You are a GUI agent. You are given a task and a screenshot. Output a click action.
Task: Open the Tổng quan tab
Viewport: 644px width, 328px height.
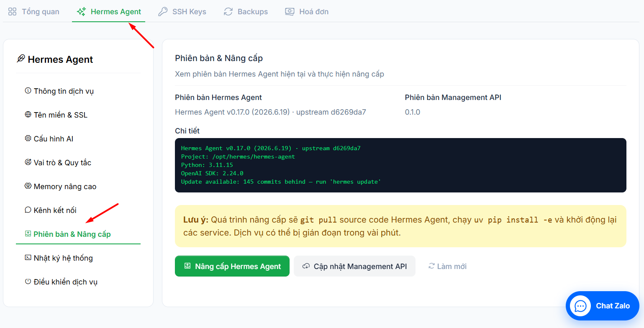[x=33, y=12]
